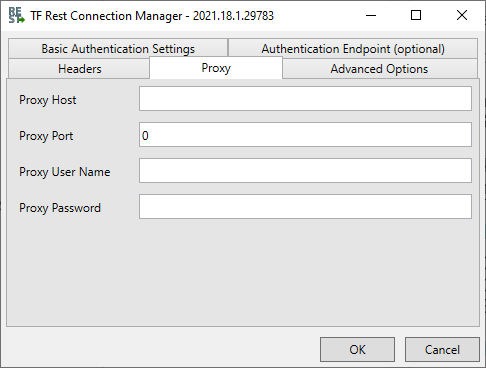This screenshot has width=486, height=368.
Task: Open the Basic Authentication Settings tab
Action: point(118,49)
